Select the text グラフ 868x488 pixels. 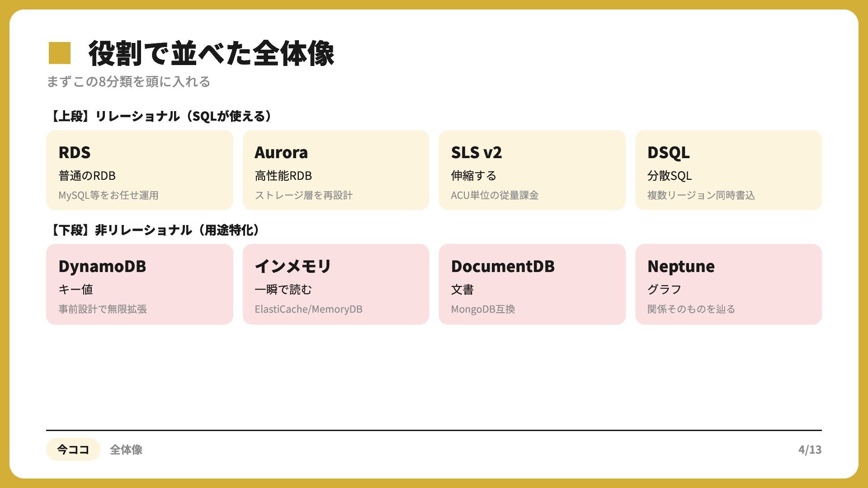tap(664, 289)
